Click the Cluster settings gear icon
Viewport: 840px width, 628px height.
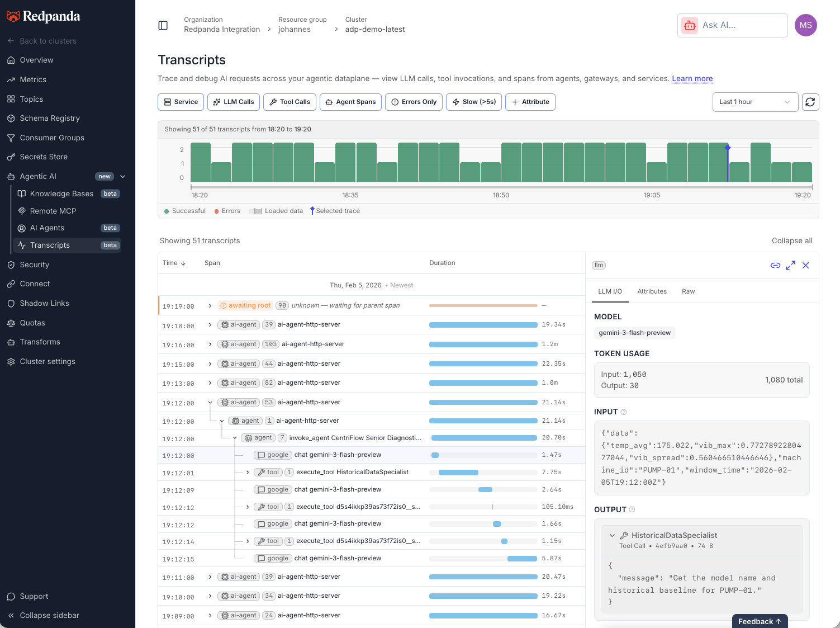pyautogui.click(x=11, y=362)
